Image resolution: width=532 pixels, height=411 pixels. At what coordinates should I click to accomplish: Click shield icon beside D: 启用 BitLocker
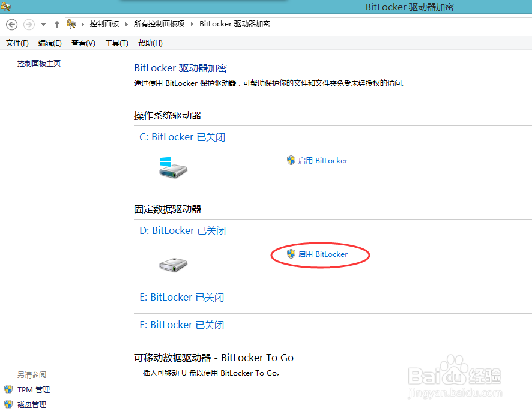291,254
